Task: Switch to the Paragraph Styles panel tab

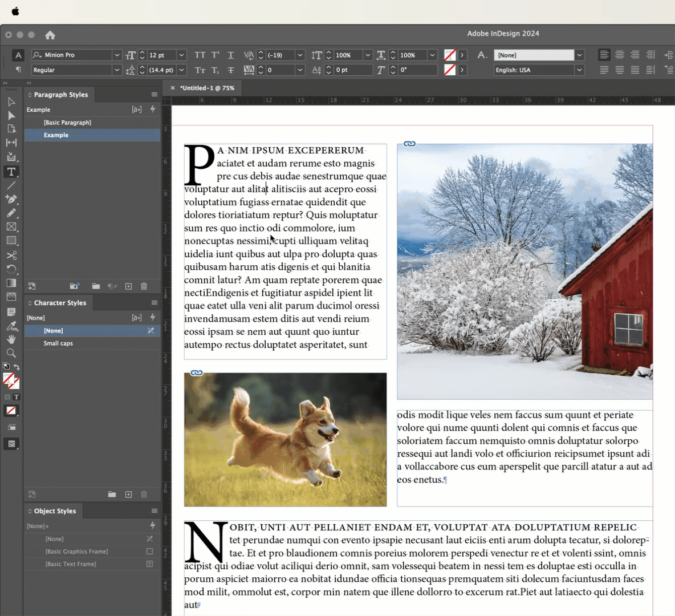Action: 60,95
